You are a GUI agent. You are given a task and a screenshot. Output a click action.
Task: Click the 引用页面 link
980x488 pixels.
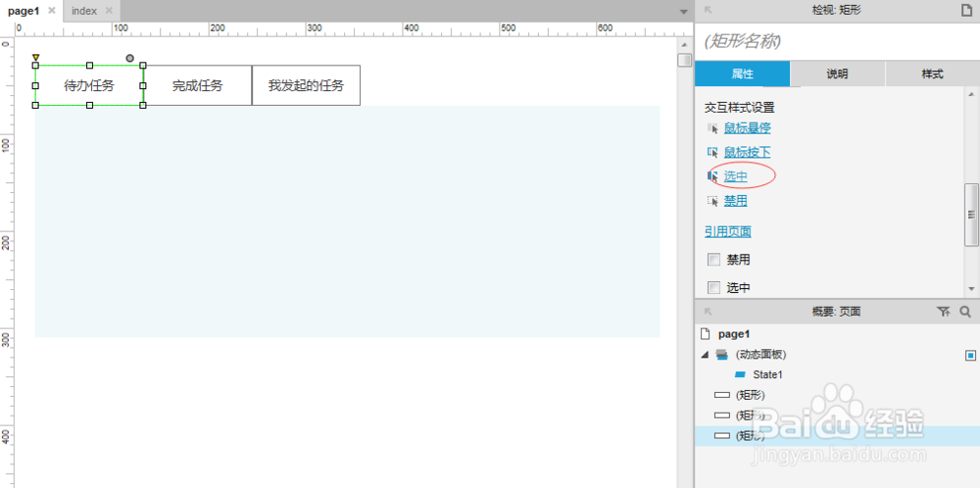(728, 232)
